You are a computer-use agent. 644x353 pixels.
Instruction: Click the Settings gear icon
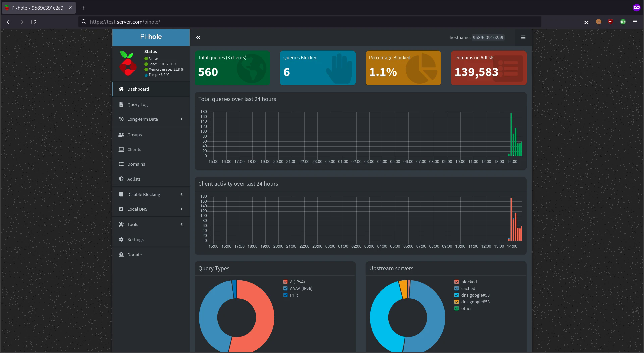[121, 239]
